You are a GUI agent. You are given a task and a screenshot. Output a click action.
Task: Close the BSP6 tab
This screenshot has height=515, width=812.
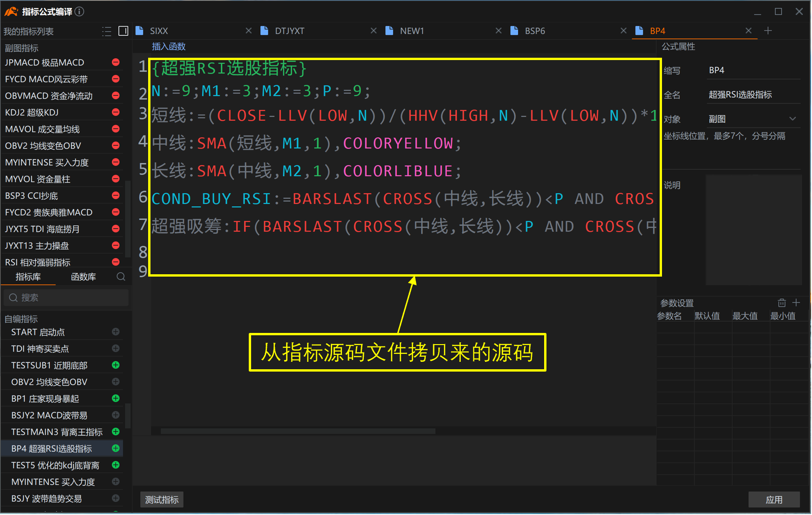point(623,31)
